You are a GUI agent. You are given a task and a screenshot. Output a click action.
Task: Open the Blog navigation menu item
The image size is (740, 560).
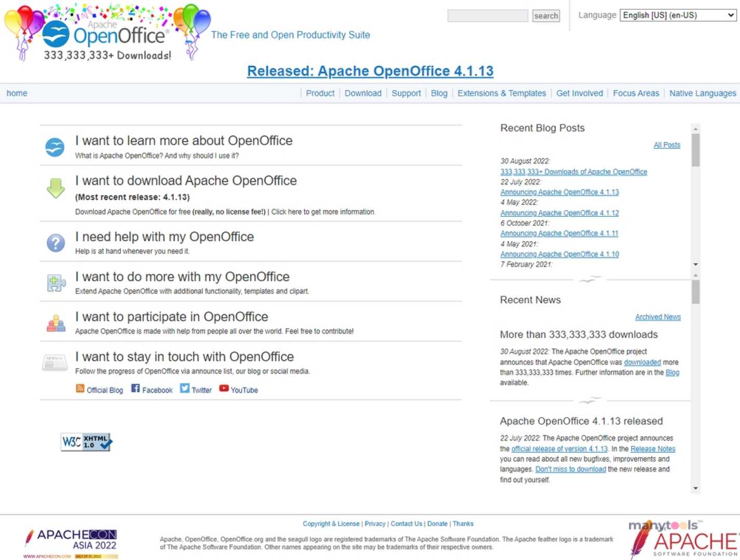[439, 93]
